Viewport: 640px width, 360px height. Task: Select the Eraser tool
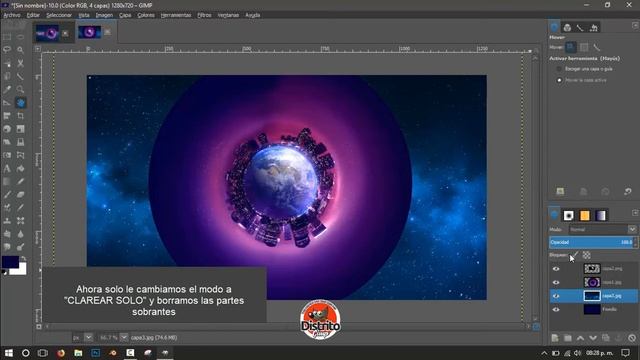(x=20, y=195)
